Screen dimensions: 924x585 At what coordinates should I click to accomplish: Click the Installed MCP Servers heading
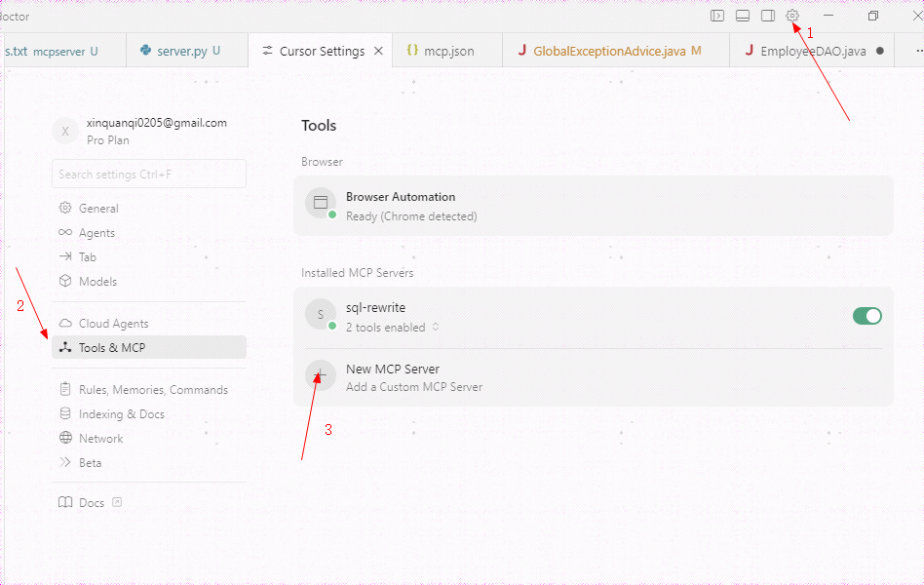357,272
